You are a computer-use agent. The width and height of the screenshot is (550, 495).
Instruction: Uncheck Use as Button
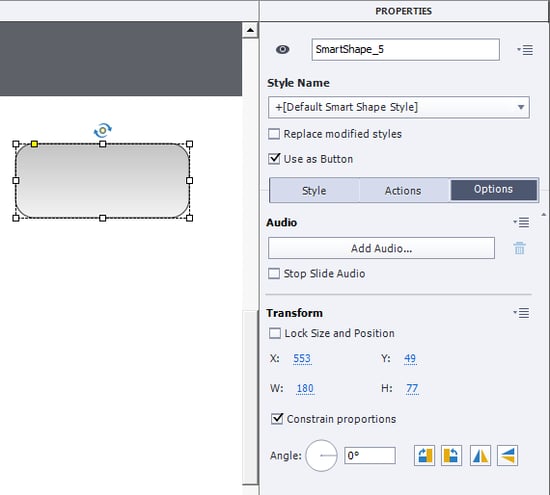pyautogui.click(x=274, y=159)
